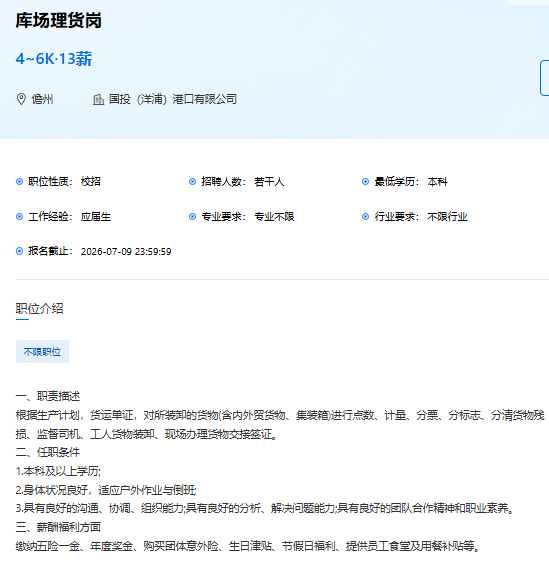Click the job title 库场理货岗
This screenshot has height=567, width=549.
[58, 20]
